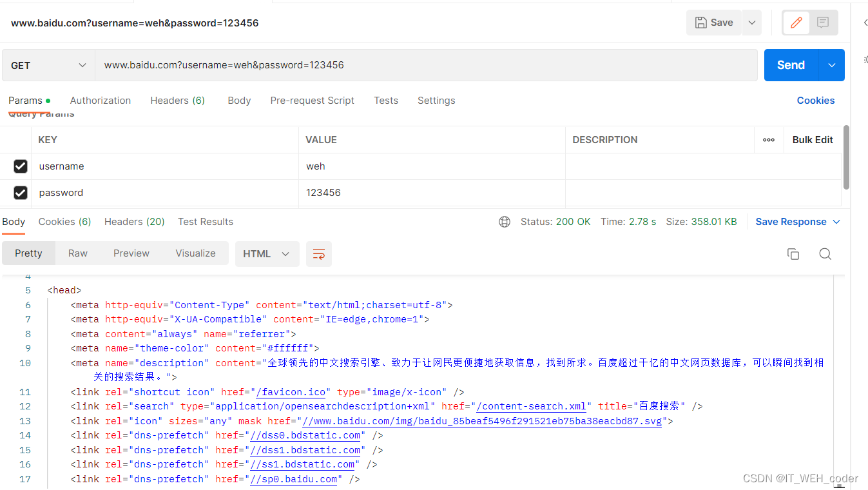
Task: Open the //ss1.bdstatic.com link
Action: (302, 464)
